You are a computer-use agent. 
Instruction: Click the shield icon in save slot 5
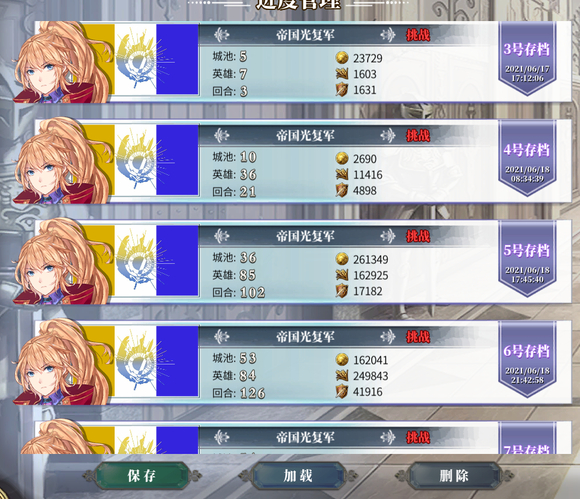tap(342, 291)
